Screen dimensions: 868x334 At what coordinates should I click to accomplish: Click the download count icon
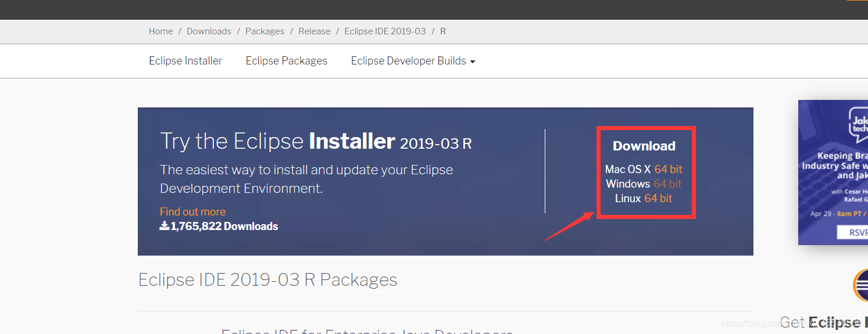164,226
